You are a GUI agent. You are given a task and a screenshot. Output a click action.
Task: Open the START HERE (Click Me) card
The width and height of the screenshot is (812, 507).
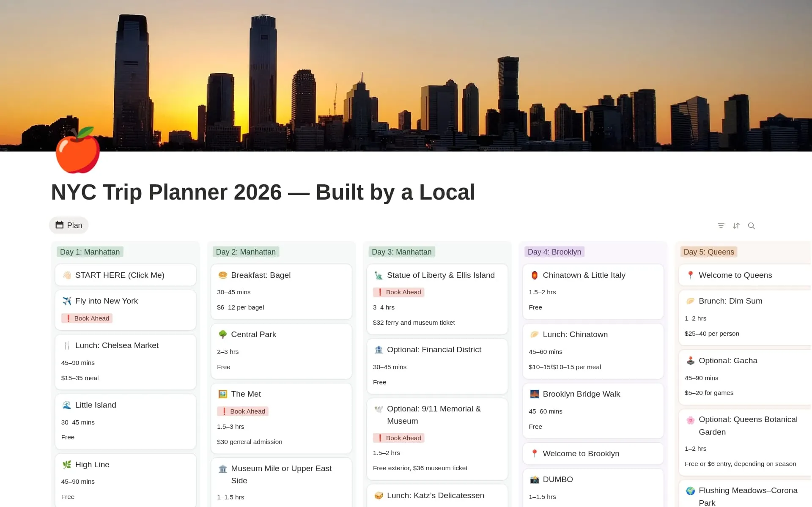126,275
